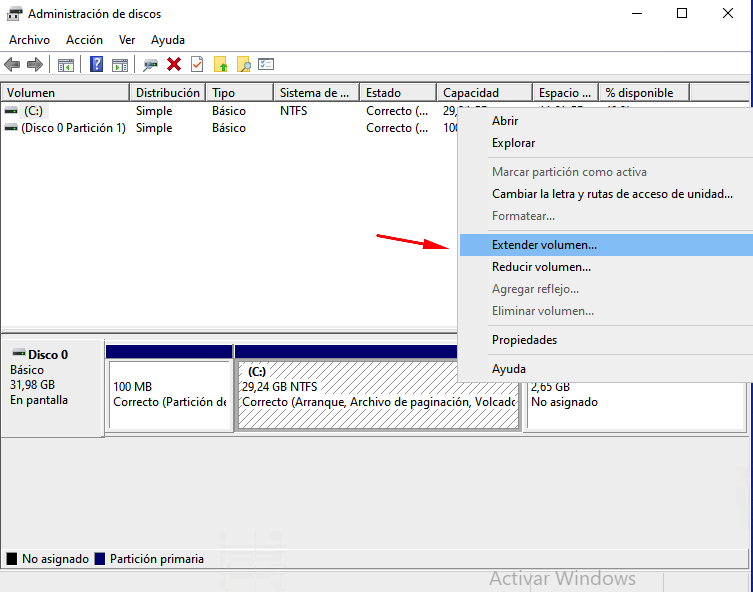Open the Ayuda menu in menu bar
The width and height of the screenshot is (753, 592).
168,40
